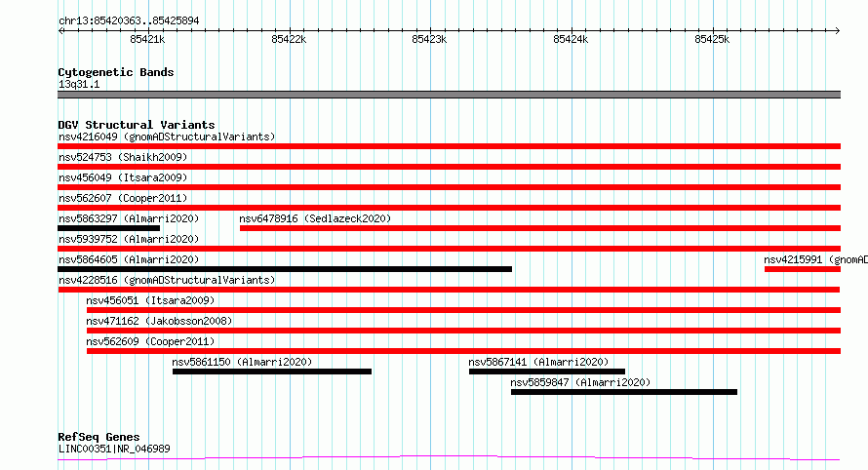Open the nsv5867141 (Almarri2020) label

538,362
